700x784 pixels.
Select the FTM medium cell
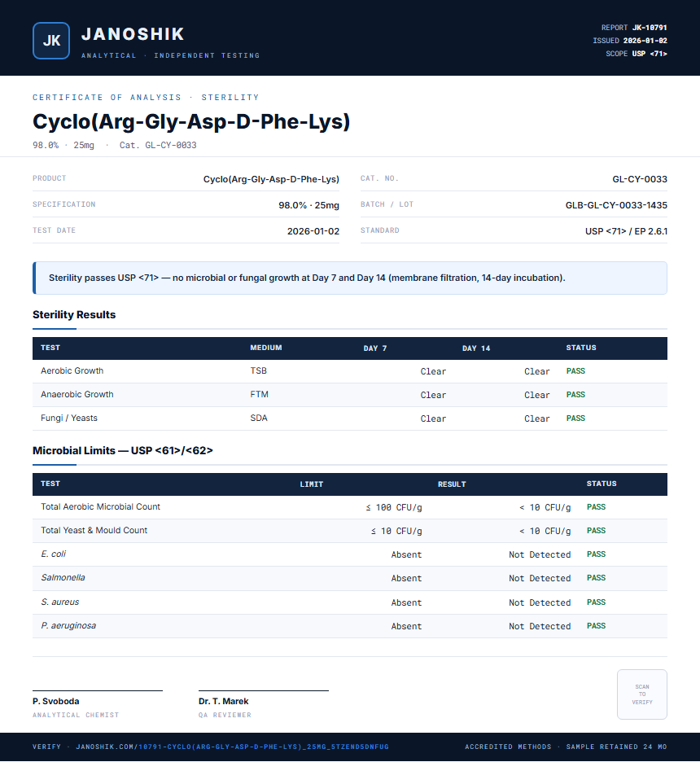tap(259, 394)
